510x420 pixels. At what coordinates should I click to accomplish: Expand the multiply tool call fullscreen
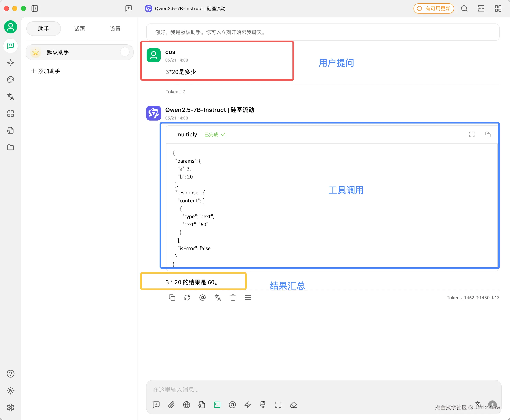point(471,135)
